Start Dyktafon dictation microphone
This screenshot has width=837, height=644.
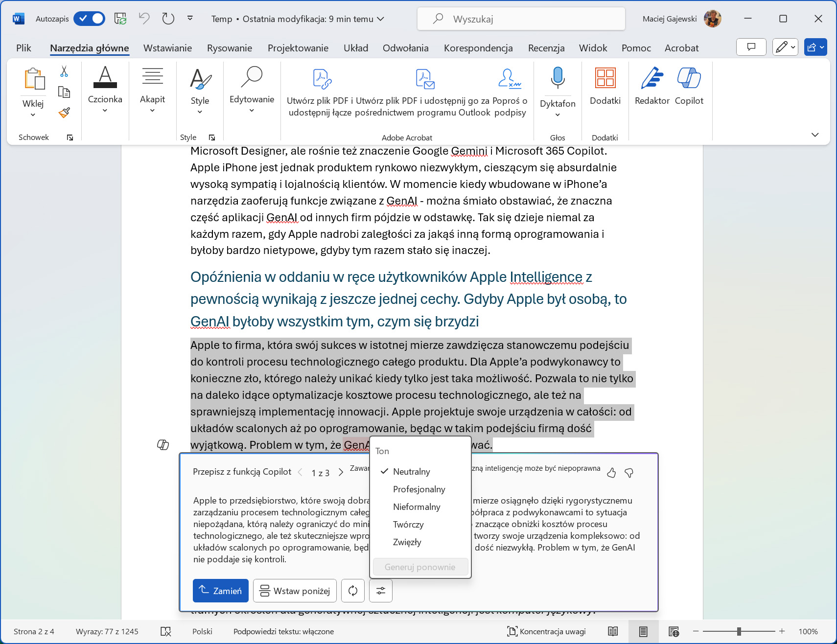tap(558, 78)
